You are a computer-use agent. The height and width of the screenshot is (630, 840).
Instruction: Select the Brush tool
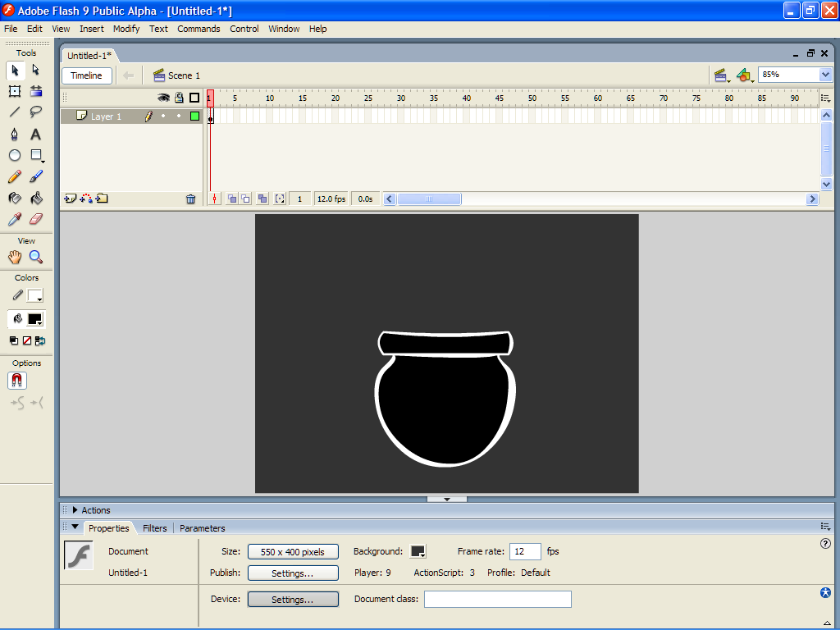tap(35, 176)
